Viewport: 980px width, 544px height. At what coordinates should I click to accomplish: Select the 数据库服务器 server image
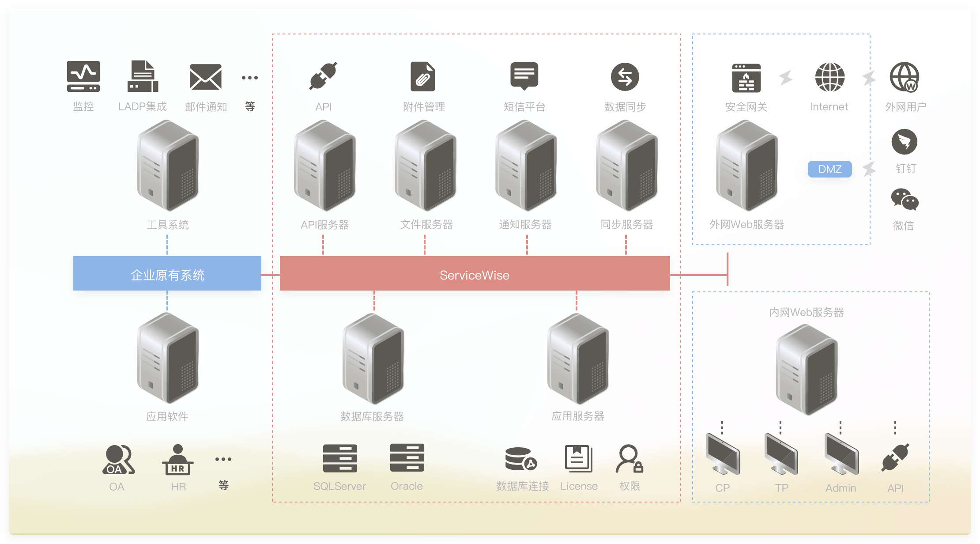tap(373, 359)
